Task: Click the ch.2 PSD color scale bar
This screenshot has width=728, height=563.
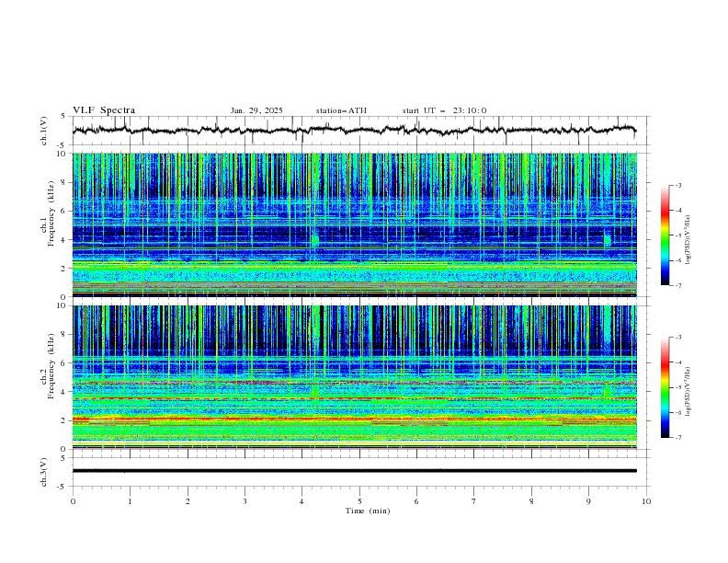Action: pyautogui.click(x=665, y=387)
